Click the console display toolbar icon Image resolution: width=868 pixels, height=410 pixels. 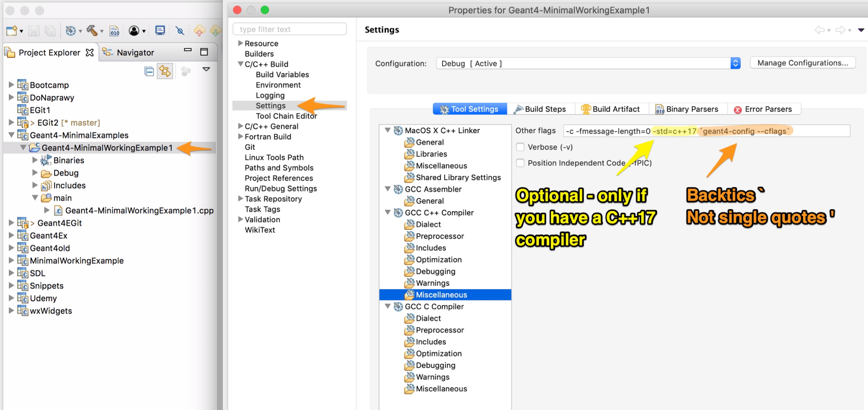click(x=160, y=31)
